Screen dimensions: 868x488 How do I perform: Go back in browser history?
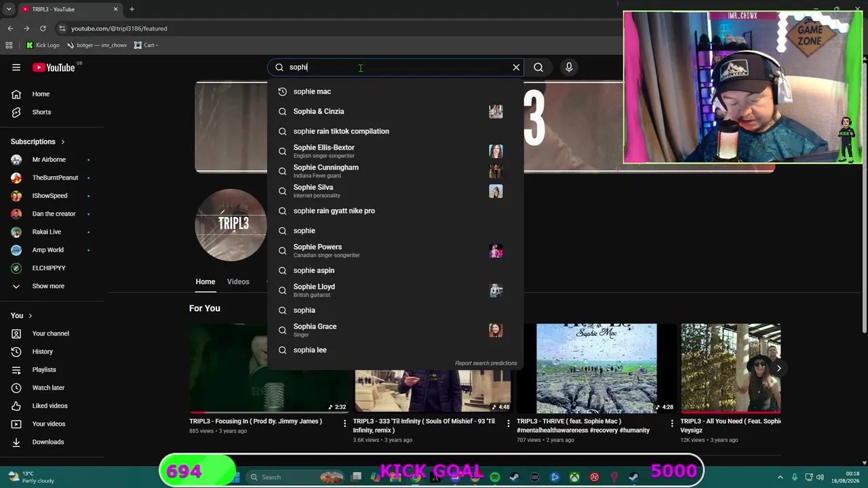tap(10, 28)
